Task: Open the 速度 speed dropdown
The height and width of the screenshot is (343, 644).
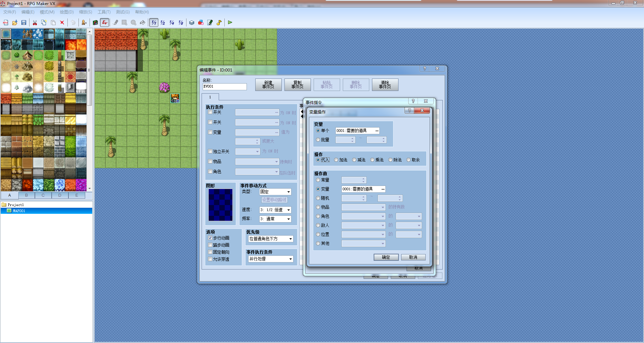Action: click(x=275, y=210)
